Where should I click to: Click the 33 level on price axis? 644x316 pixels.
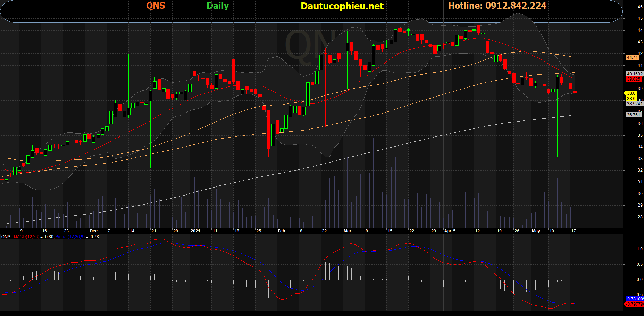pyautogui.click(x=640, y=159)
